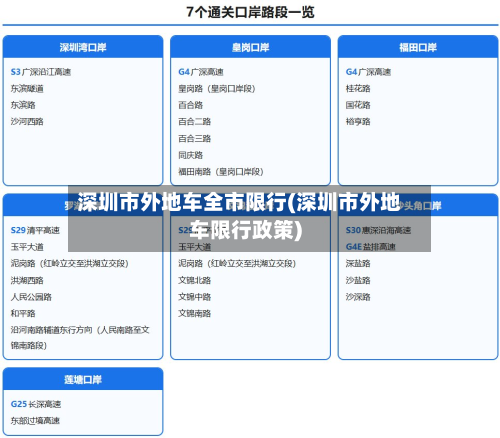500x438 pixels.
Task: Select the 莲塘口岸 card header
Action: [83, 379]
